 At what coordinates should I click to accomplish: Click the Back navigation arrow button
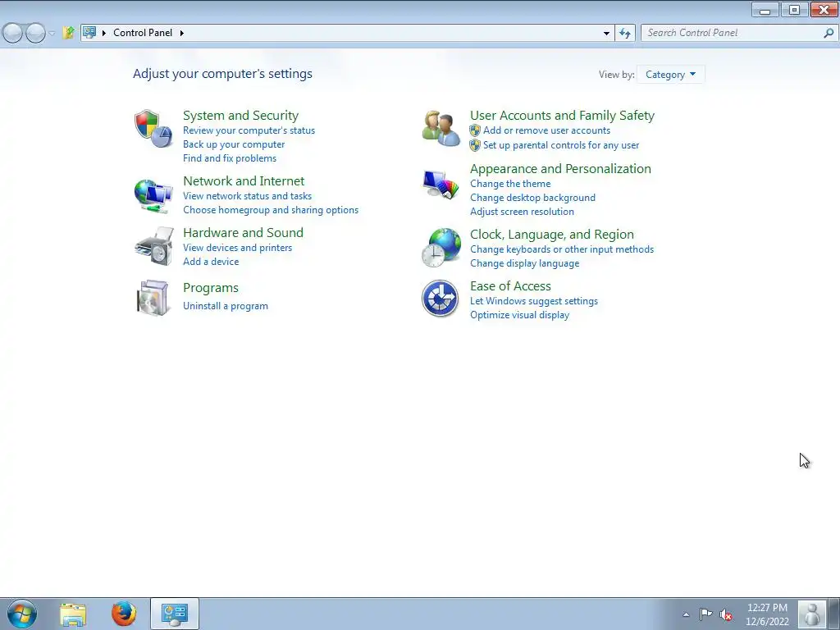click(13, 33)
